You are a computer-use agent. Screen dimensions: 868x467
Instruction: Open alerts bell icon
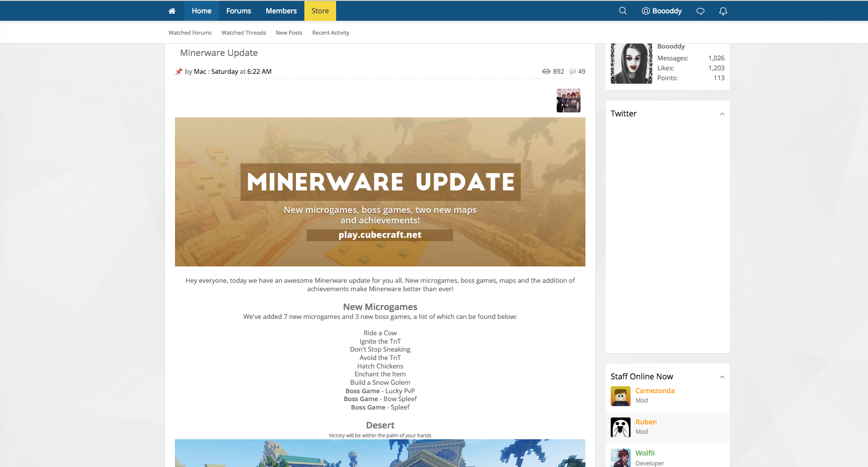pos(723,11)
